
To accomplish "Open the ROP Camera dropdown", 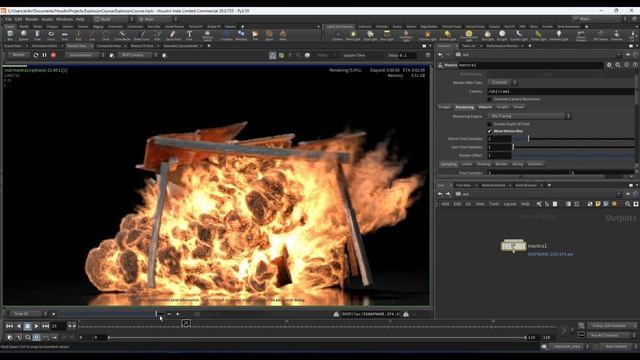I will [x=138, y=55].
